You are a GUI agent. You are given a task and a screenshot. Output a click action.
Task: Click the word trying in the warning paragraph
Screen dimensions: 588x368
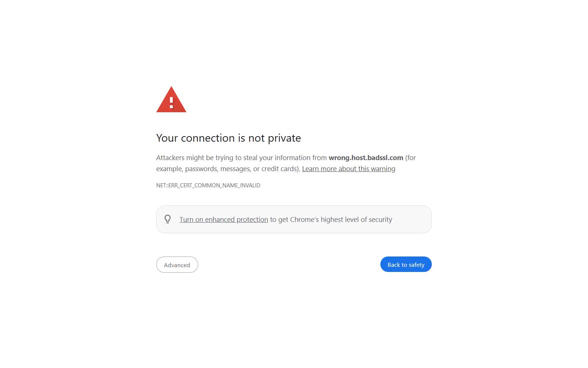coord(224,158)
